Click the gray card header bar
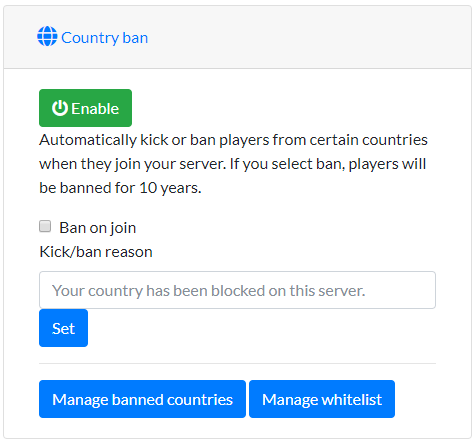 click(x=237, y=37)
